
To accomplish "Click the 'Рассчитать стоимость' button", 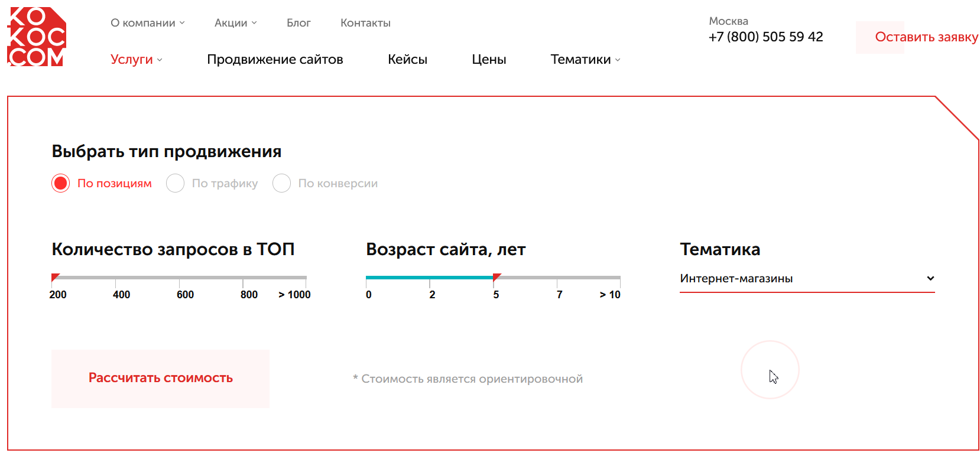I will pyautogui.click(x=160, y=379).
